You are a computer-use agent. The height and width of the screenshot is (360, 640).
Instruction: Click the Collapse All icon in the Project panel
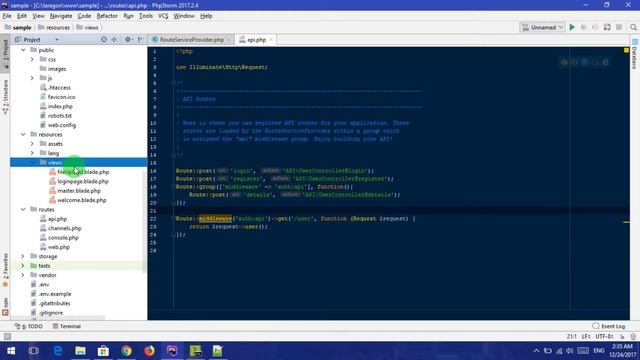tap(114, 40)
